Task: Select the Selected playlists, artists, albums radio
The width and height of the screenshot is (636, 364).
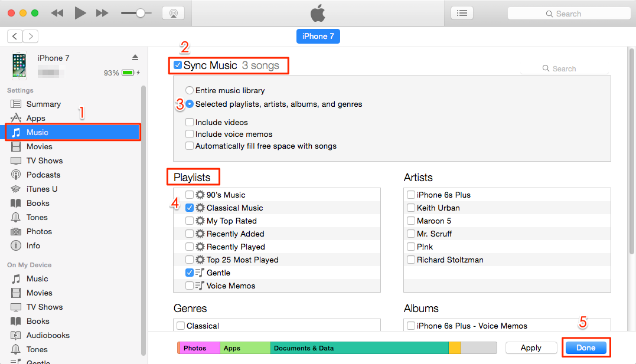Action: [x=190, y=104]
